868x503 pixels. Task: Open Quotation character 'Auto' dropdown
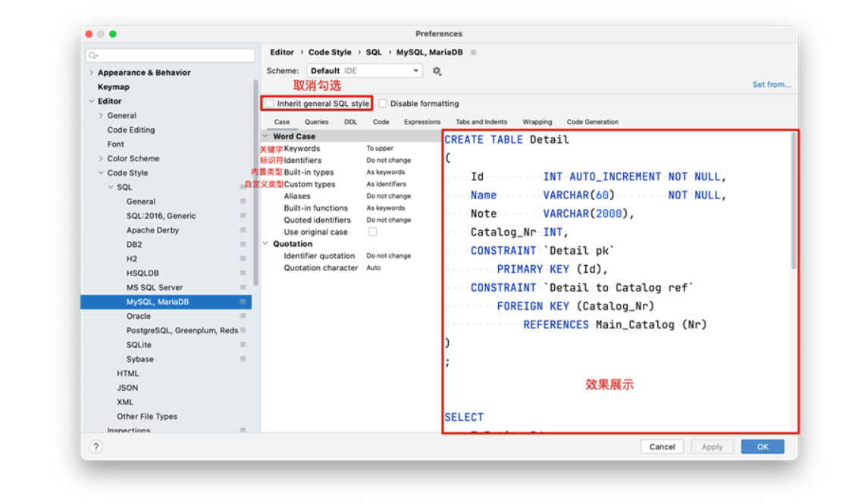374,268
